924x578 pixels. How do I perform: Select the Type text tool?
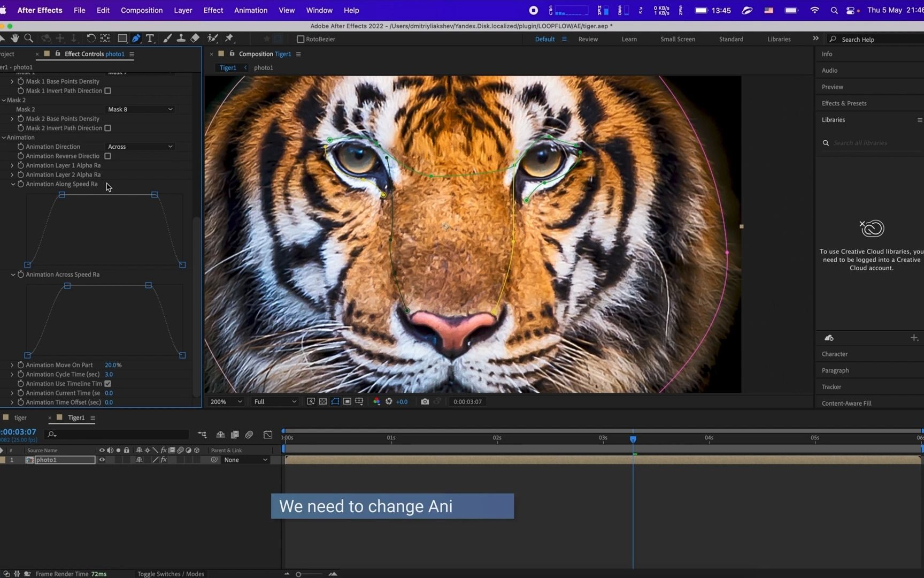pos(150,38)
